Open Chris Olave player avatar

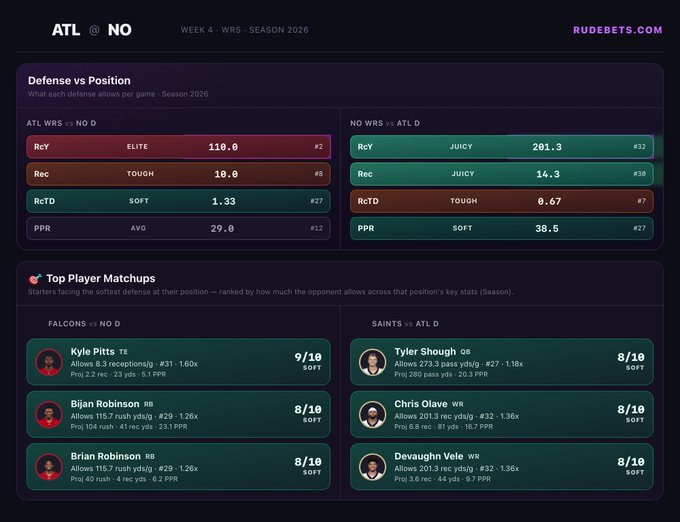373,414
